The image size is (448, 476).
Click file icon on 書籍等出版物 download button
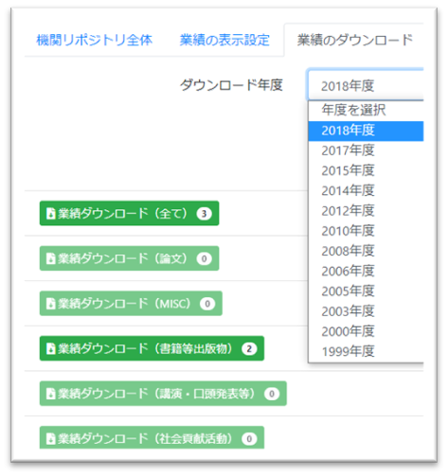[x=50, y=349]
